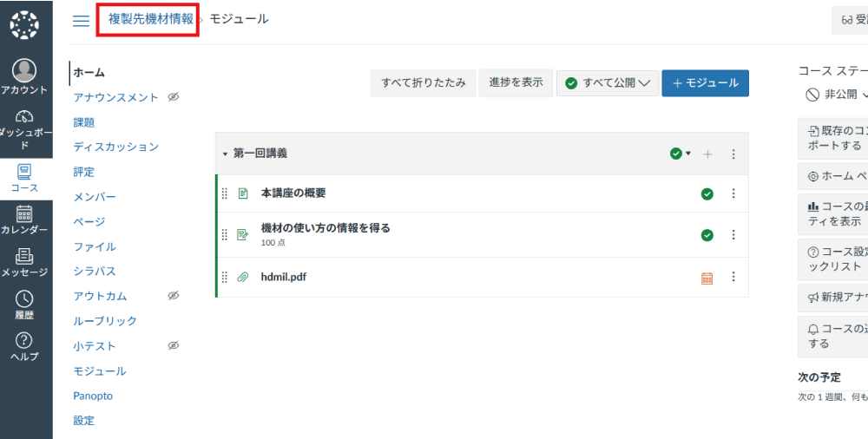This screenshot has width=868, height=439.
Task: Open options menu for 機材の使い方の情報を得る
Action: pos(733,235)
